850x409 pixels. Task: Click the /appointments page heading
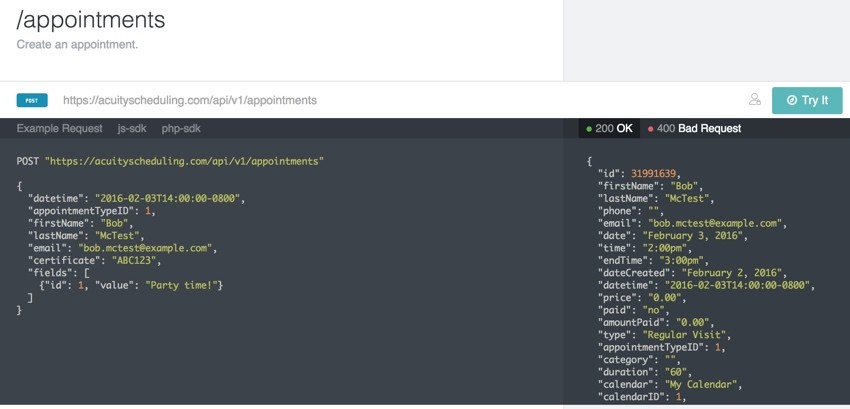91,20
